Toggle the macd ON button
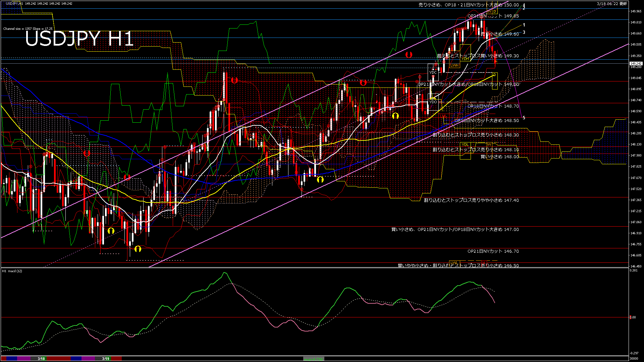The height and width of the screenshot is (362, 644). pos(314,359)
